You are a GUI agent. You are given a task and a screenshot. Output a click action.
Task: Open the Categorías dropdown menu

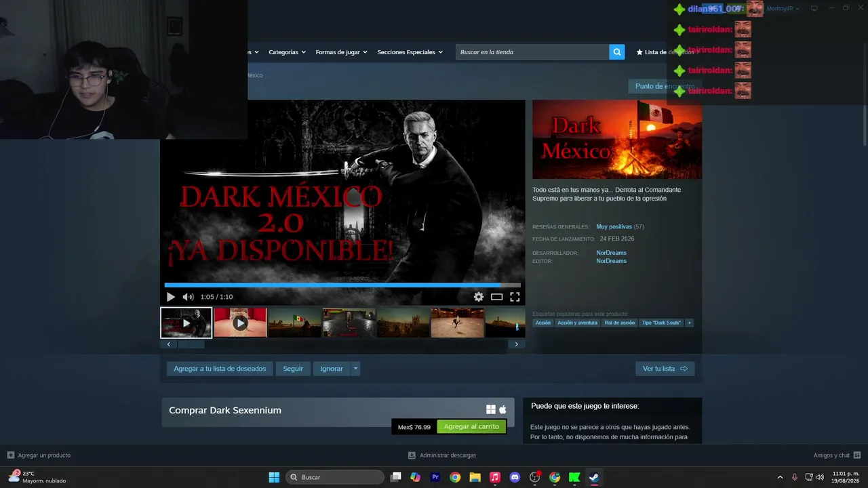click(x=287, y=52)
